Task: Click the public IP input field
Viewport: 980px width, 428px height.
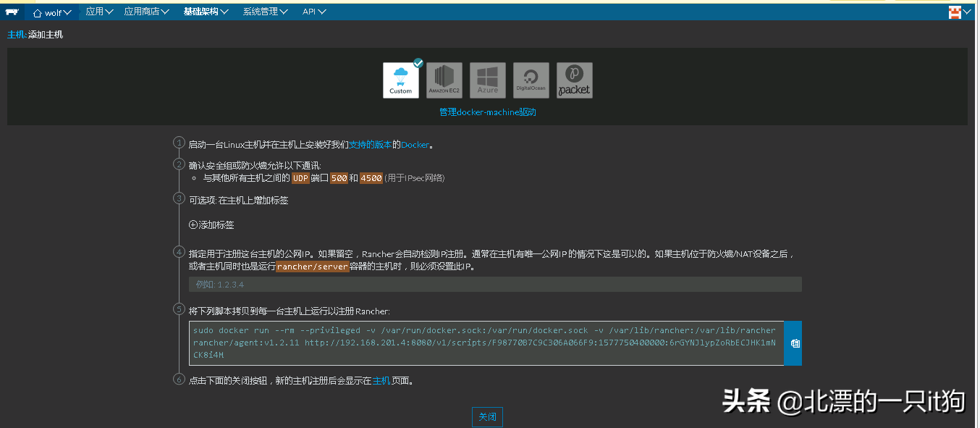Action: point(494,285)
